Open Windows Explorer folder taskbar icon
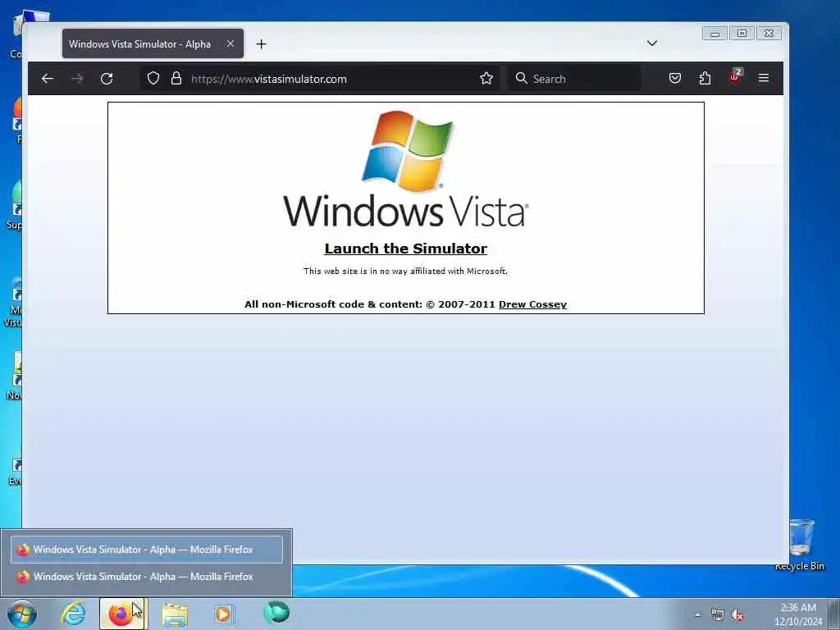The height and width of the screenshot is (630, 840). tap(175, 614)
